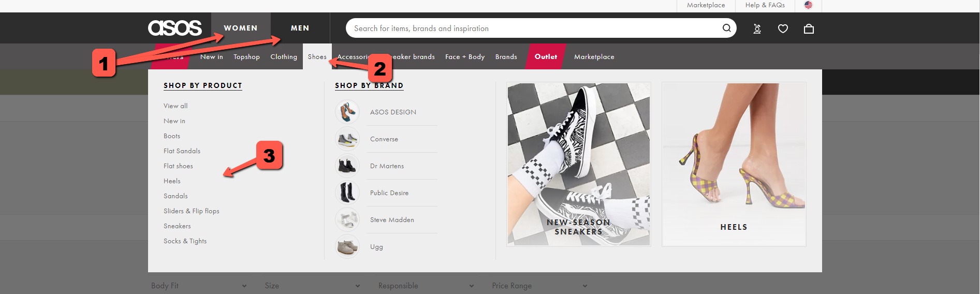Viewport: 980px width, 294px height.
Task: Click Marketplace link in top bar
Action: click(706, 5)
